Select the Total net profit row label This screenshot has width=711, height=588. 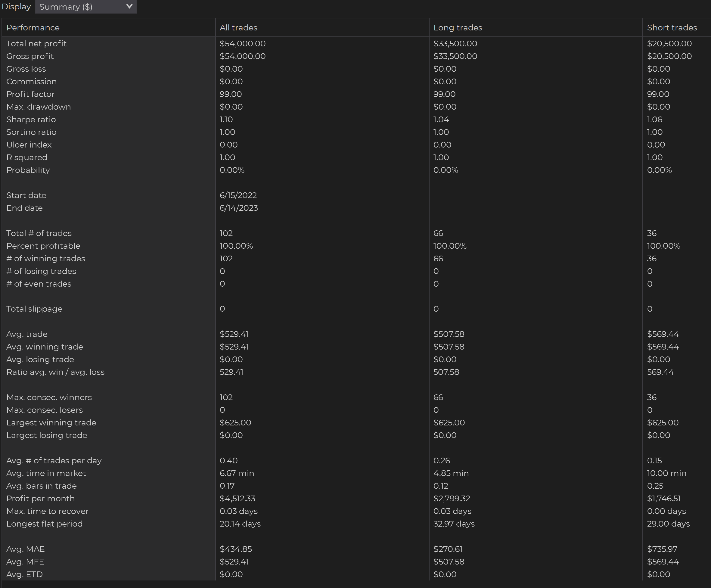point(36,44)
